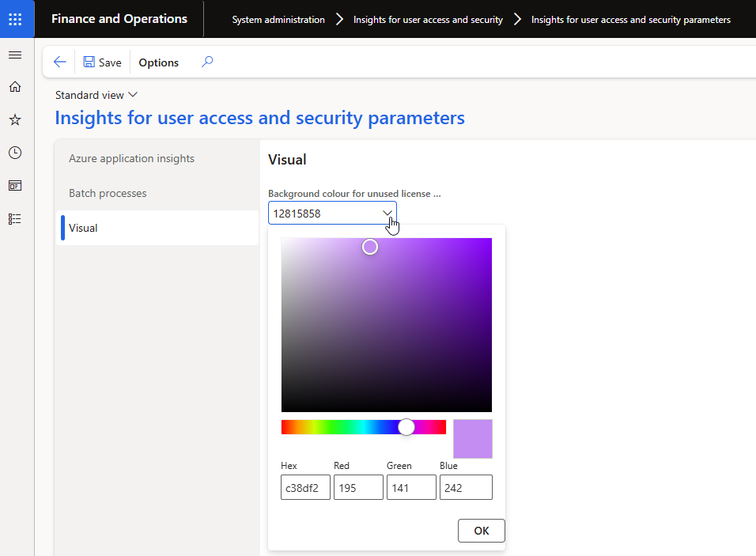Screen dimensions: 756x556
Task: Expand the hamburger navigation pane
Action: pyautogui.click(x=15, y=55)
